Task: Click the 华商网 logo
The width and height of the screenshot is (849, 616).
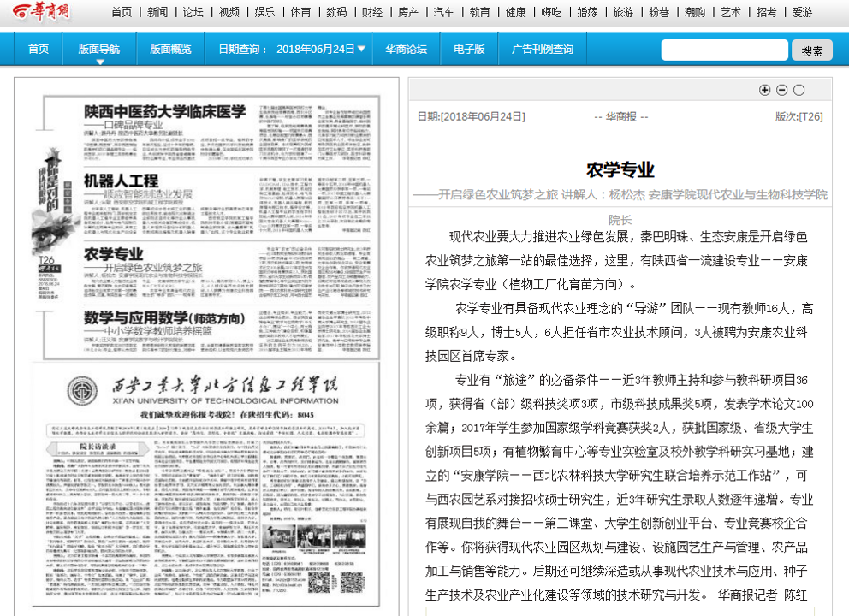Action: click(x=42, y=11)
